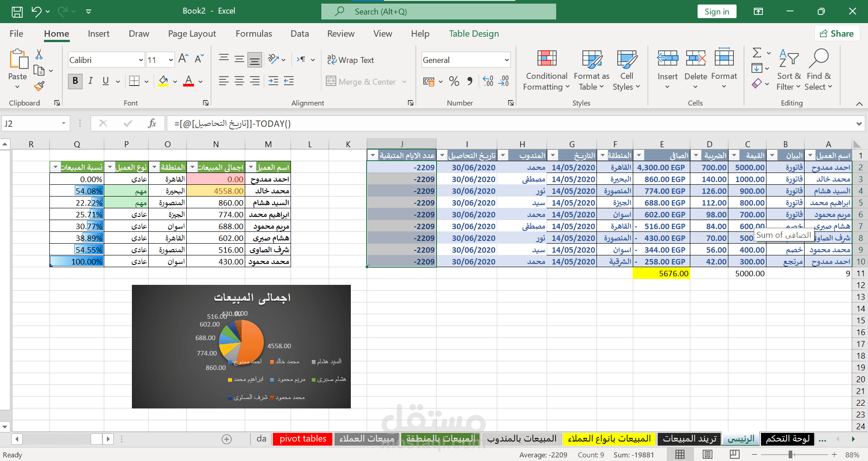Open the Insert ribbon tab
The height and width of the screenshot is (461, 868).
98,34
